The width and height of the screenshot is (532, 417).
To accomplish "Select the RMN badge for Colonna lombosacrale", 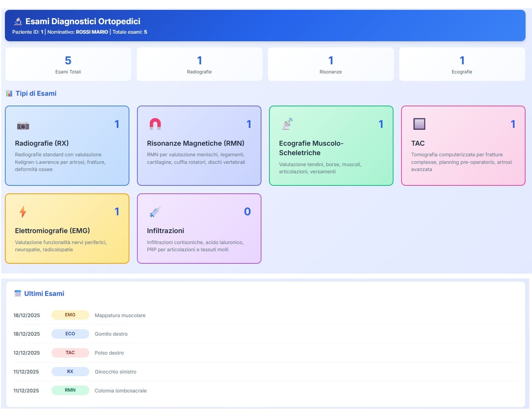I will 70,390.
